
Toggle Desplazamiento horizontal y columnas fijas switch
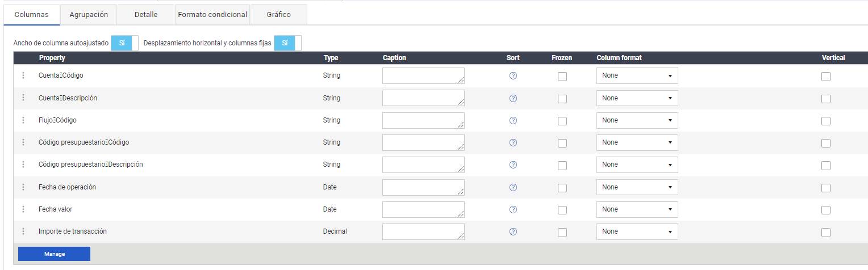[287, 43]
